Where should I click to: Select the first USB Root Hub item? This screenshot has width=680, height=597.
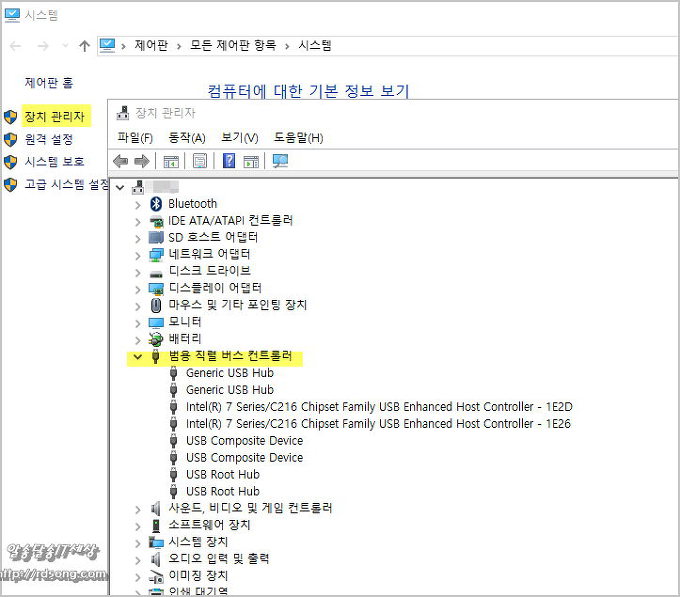(x=222, y=474)
